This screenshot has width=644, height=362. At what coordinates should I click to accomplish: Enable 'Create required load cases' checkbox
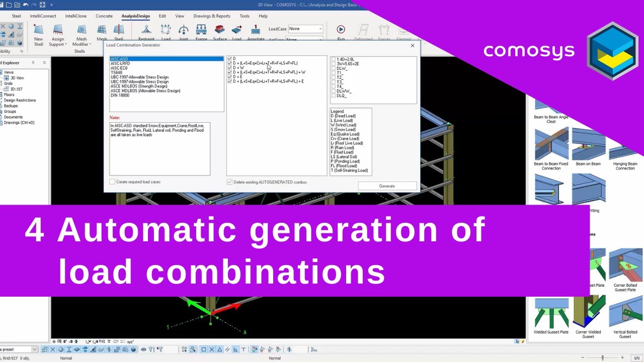click(x=112, y=182)
